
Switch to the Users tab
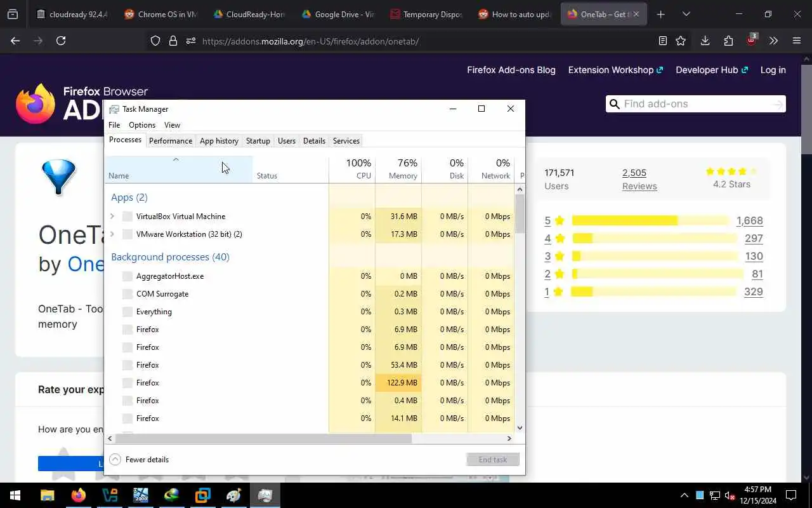287,141
